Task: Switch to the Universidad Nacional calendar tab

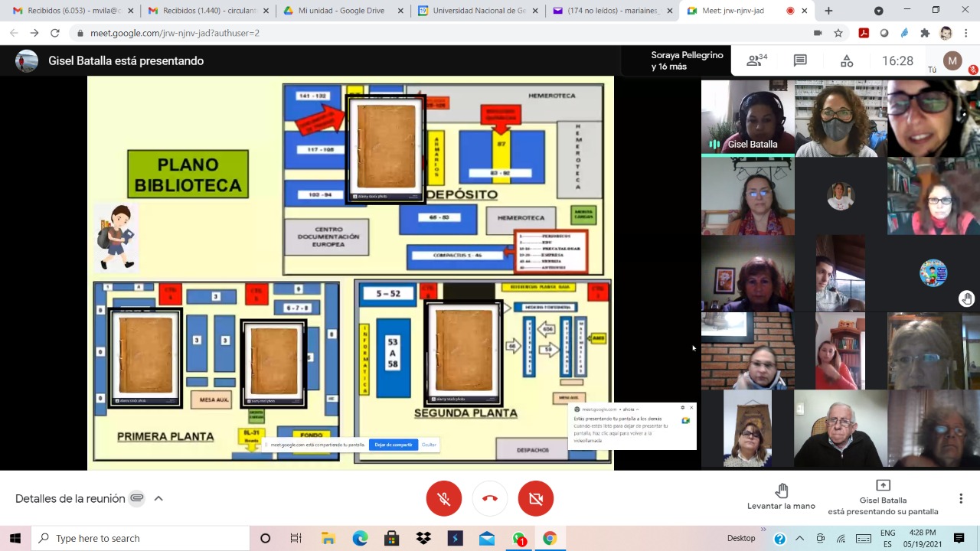Action: click(476, 11)
